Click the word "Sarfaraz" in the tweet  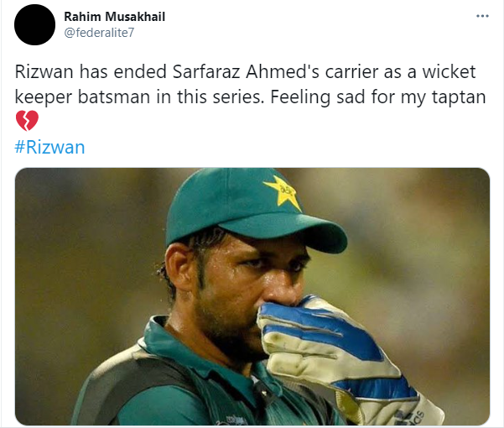pyautogui.click(x=206, y=71)
